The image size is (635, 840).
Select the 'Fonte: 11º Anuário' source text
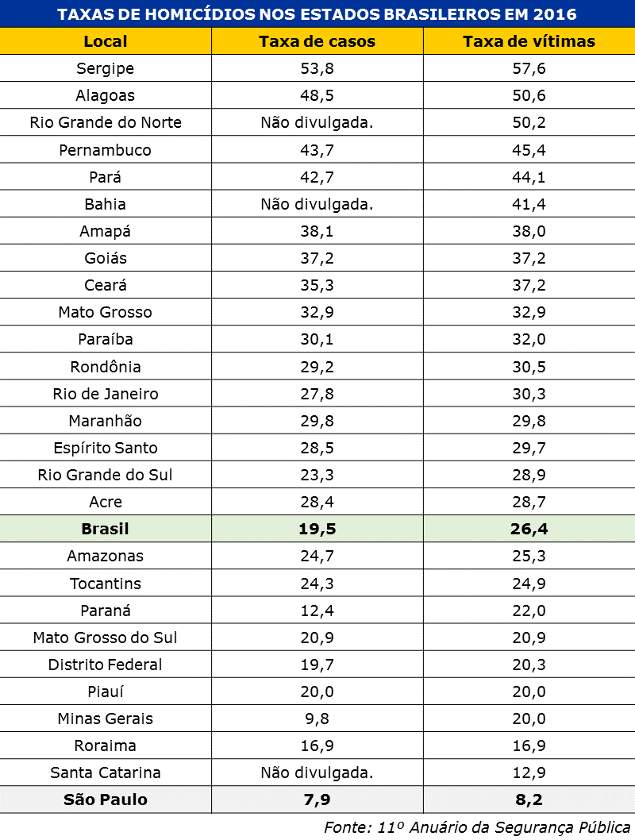pos(478,827)
